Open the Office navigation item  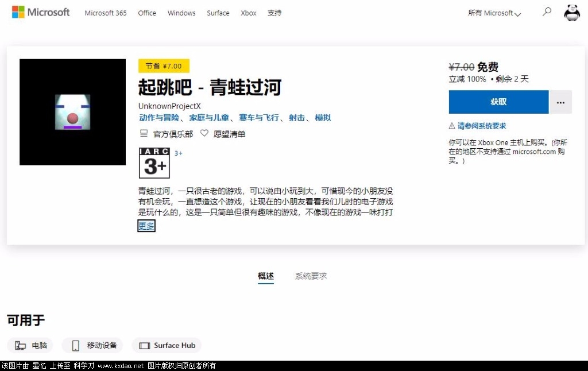click(147, 13)
